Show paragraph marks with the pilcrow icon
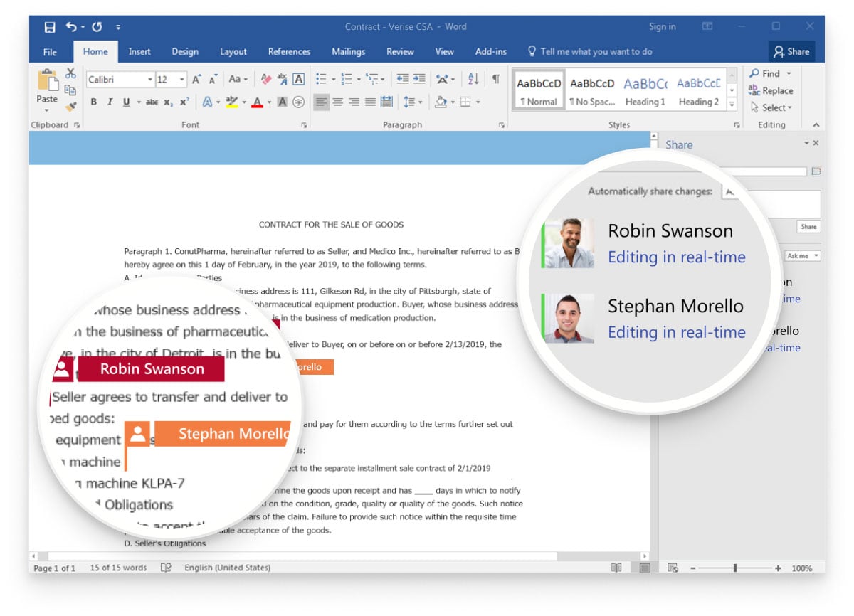The width and height of the screenshot is (854, 616). [x=495, y=80]
